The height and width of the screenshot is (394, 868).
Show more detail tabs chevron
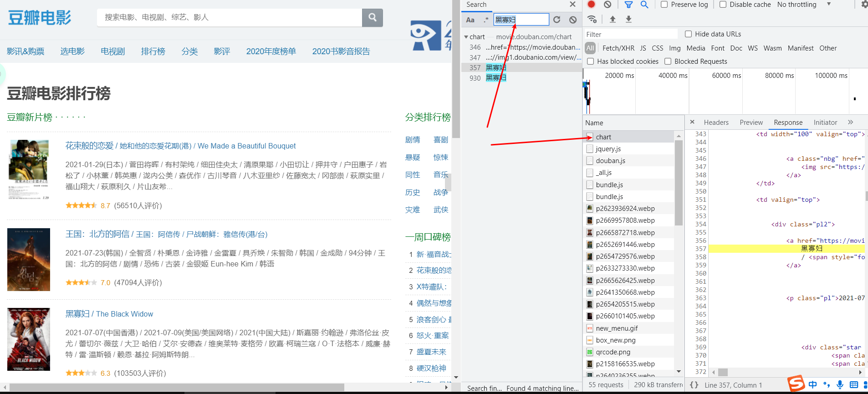[x=850, y=122]
